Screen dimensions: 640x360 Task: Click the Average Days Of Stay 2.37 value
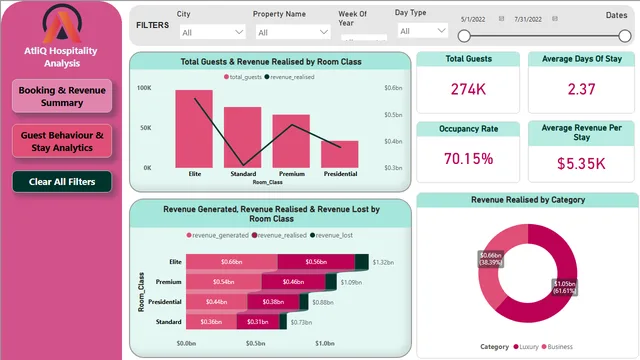tap(582, 89)
